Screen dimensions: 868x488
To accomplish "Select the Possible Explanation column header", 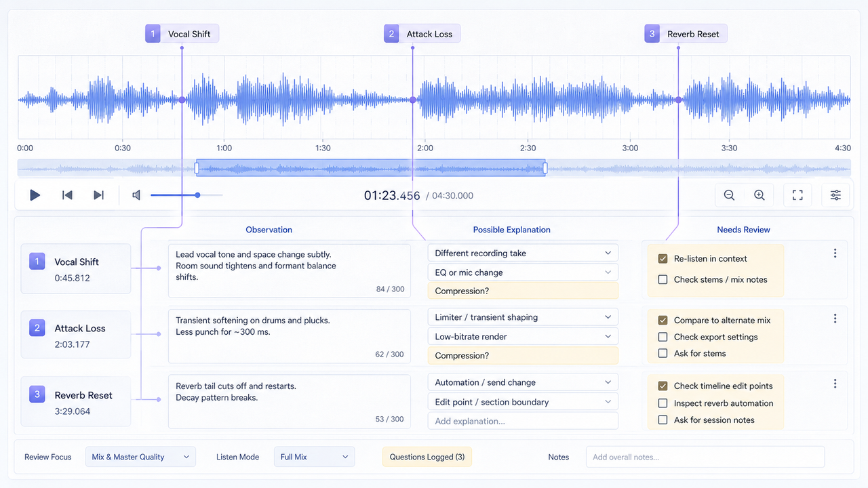I will tap(512, 230).
